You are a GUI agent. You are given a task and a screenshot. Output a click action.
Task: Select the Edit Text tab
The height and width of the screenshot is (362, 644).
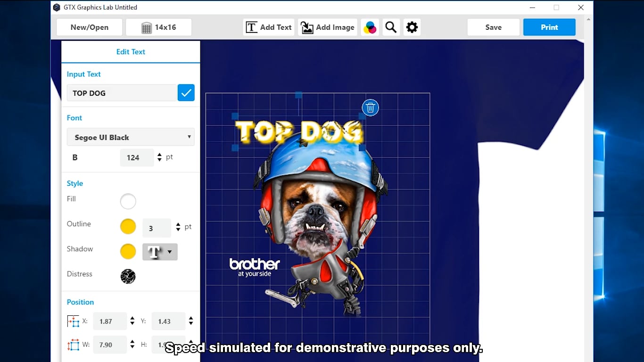tap(131, 52)
